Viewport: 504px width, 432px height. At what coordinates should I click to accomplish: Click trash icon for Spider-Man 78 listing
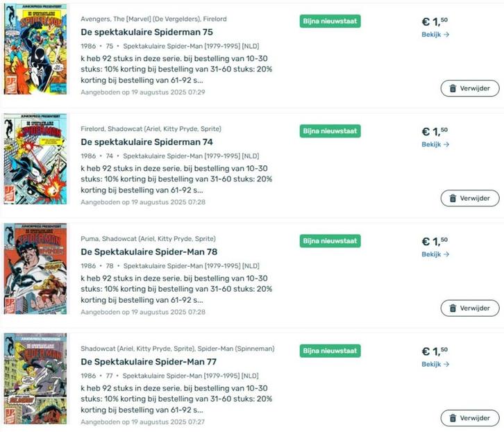tap(453, 308)
